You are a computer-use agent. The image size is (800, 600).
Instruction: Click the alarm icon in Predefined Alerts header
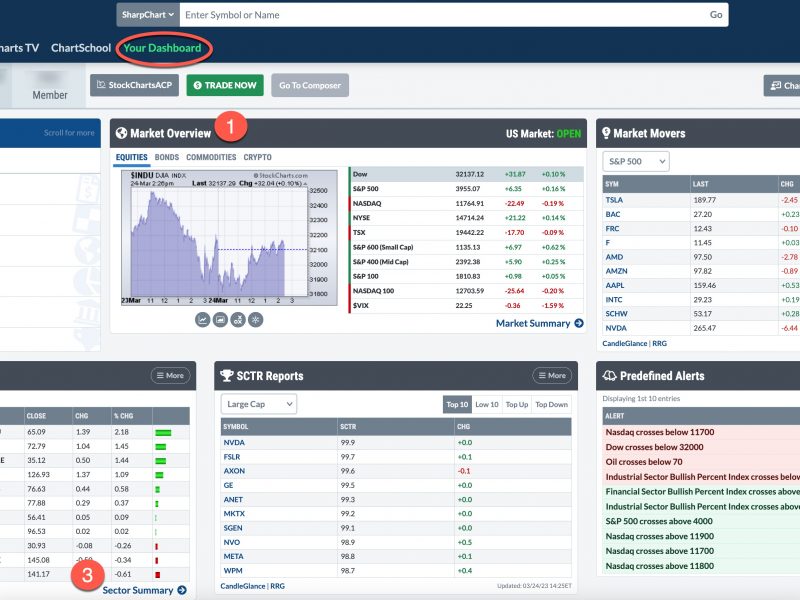coord(609,376)
